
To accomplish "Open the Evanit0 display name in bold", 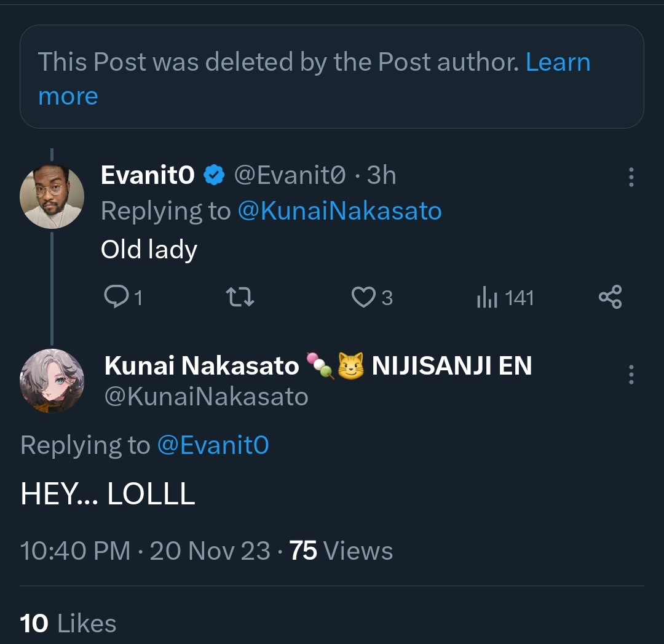I will tap(148, 176).
